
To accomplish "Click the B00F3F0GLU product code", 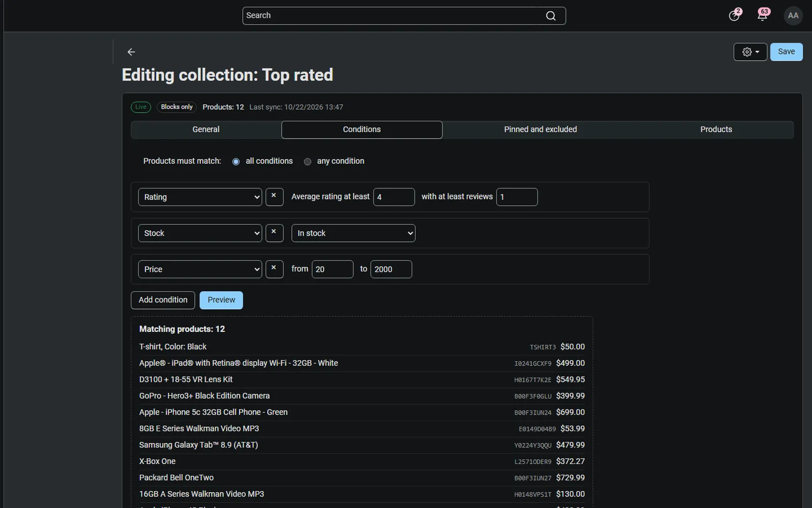I will (533, 396).
